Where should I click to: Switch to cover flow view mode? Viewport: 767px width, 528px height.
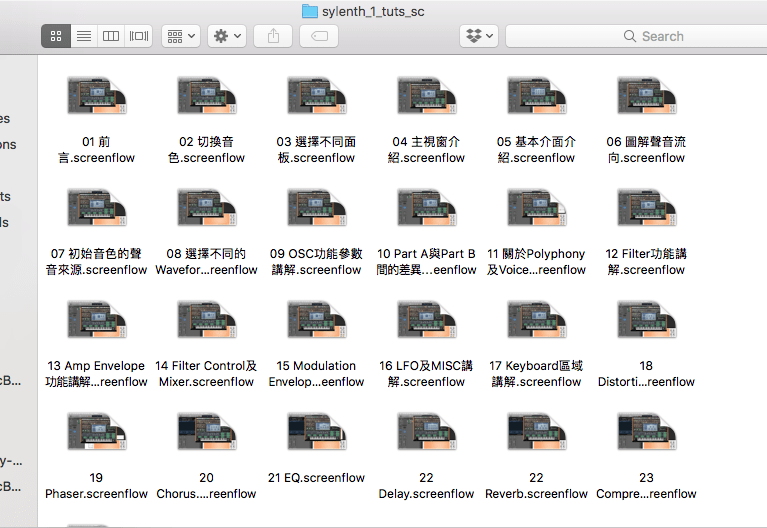click(139, 36)
